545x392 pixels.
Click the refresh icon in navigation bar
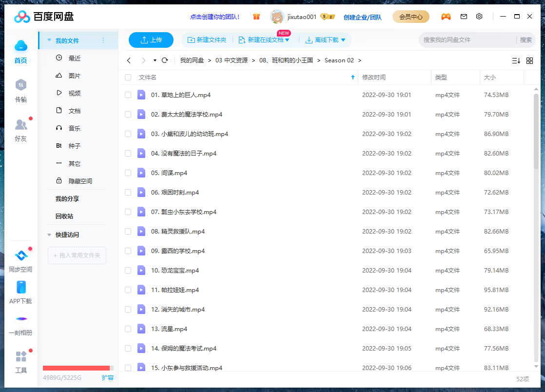pos(165,60)
